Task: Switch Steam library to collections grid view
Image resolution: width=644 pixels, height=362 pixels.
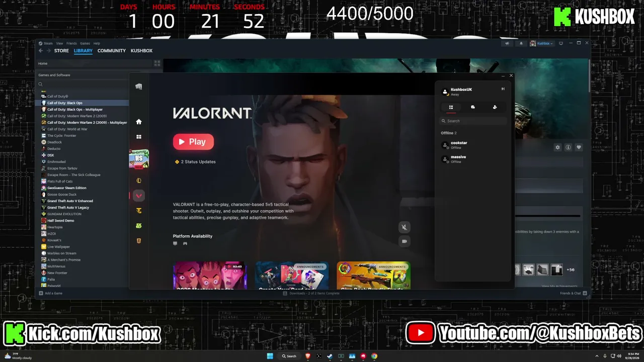Action: pyautogui.click(x=157, y=63)
